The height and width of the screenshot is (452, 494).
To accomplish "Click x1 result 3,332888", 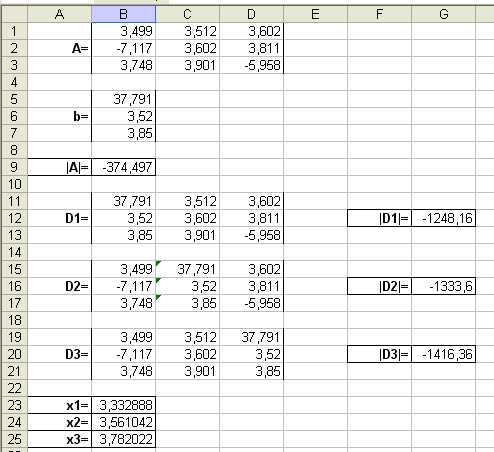I will click(123, 405).
